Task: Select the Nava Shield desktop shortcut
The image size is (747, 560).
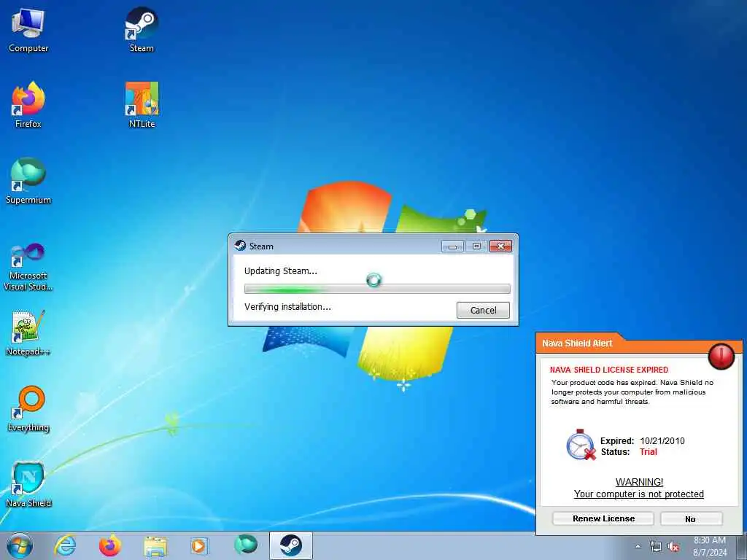Action: 28,484
